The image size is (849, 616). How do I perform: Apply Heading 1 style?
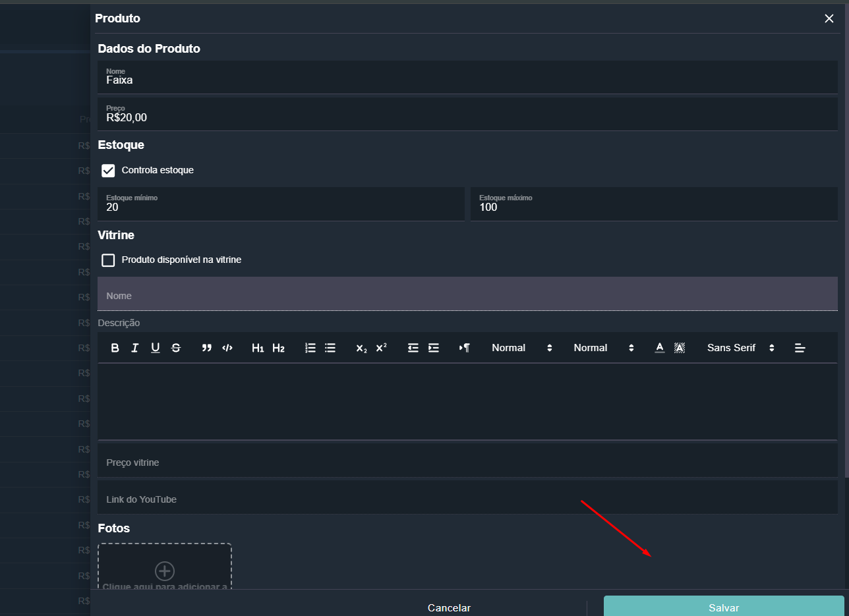[x=258, y=348]
